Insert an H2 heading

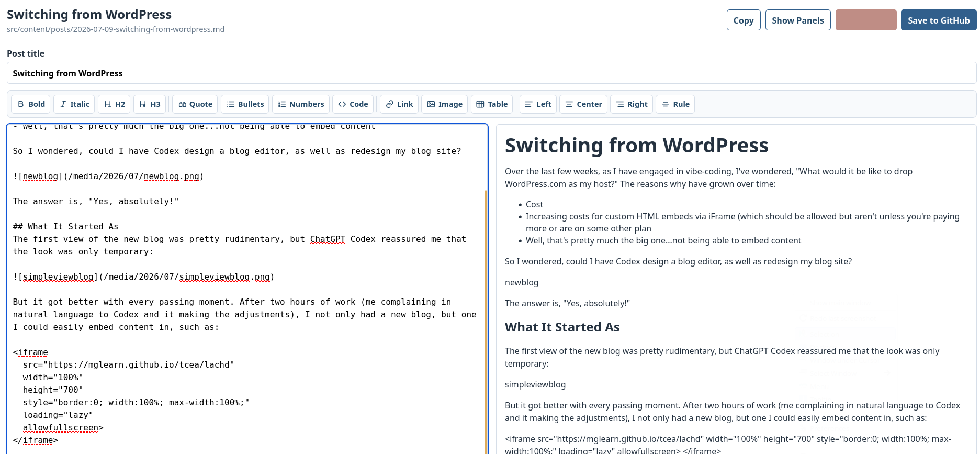click(115, 104)
